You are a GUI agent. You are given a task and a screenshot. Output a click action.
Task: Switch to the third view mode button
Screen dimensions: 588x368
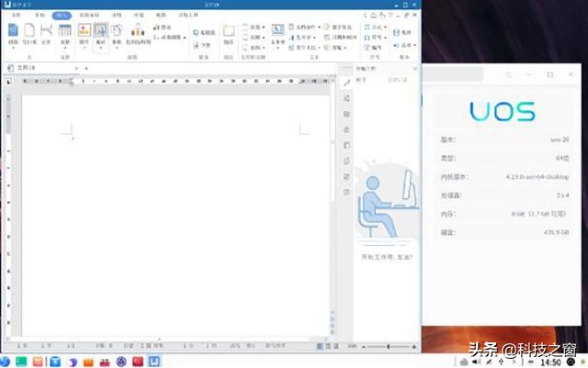pos(336,346)
